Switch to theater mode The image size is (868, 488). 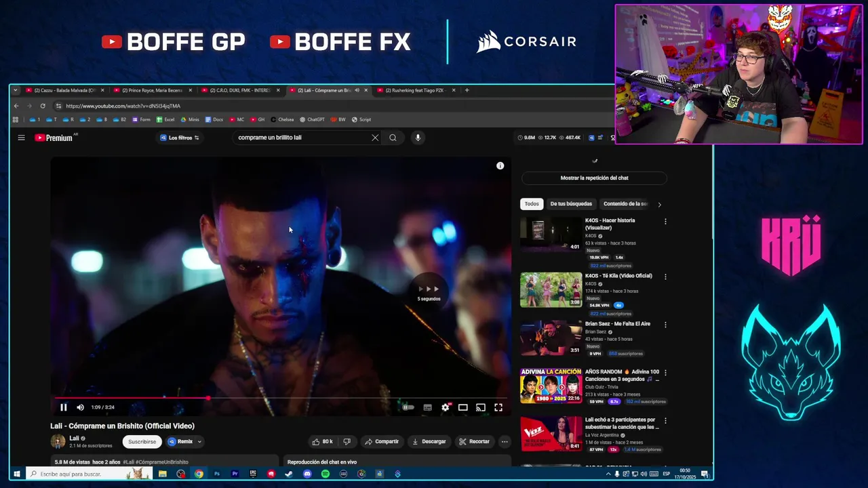[x=462, y=407]
